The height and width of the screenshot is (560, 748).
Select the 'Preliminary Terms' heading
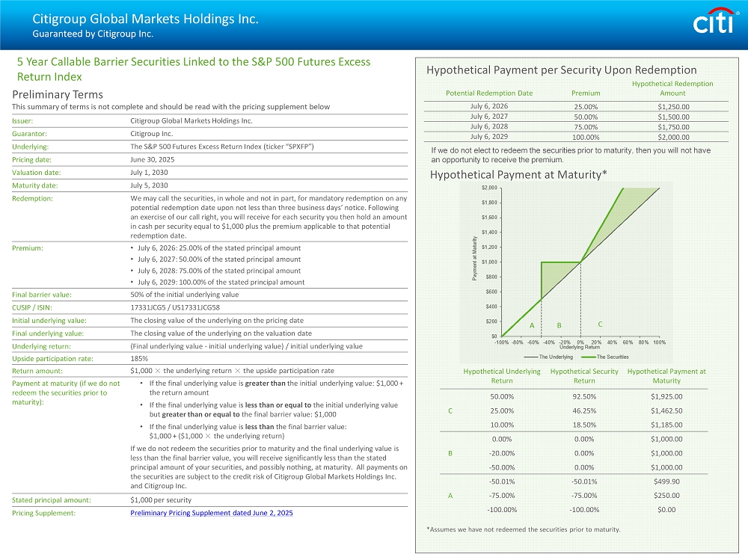coord(58,94)
